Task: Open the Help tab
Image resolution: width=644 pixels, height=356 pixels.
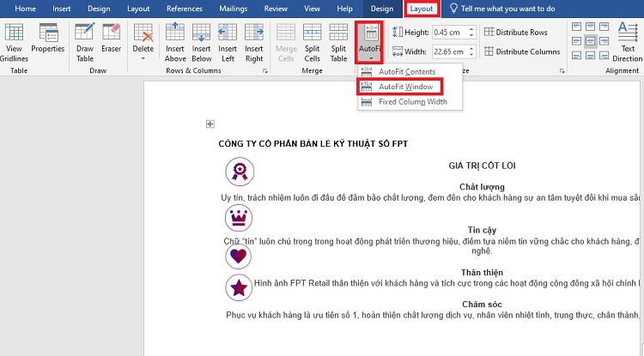Action: click(x=344, y=9)
